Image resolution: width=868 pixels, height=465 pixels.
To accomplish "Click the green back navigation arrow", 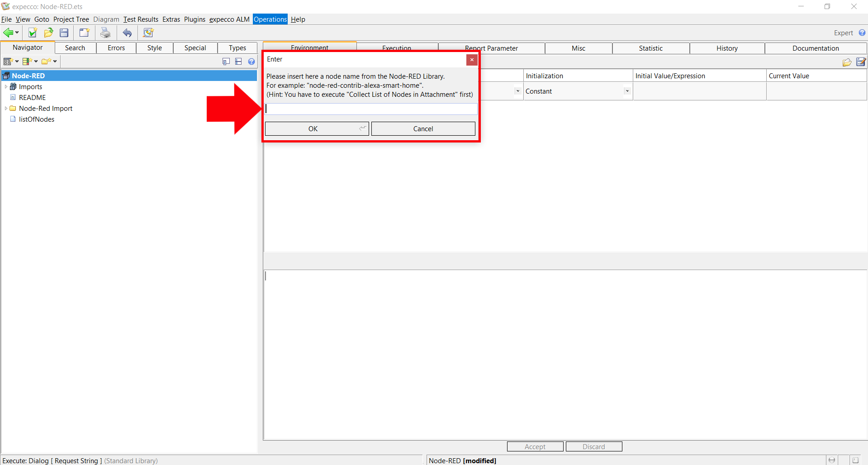I will [8, 33].
